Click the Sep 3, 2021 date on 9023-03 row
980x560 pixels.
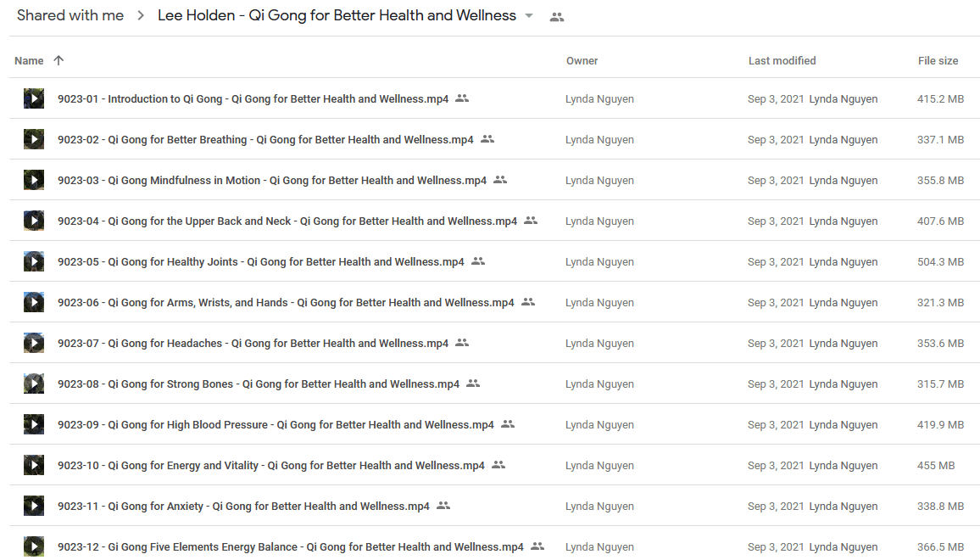tap(776, 180)
